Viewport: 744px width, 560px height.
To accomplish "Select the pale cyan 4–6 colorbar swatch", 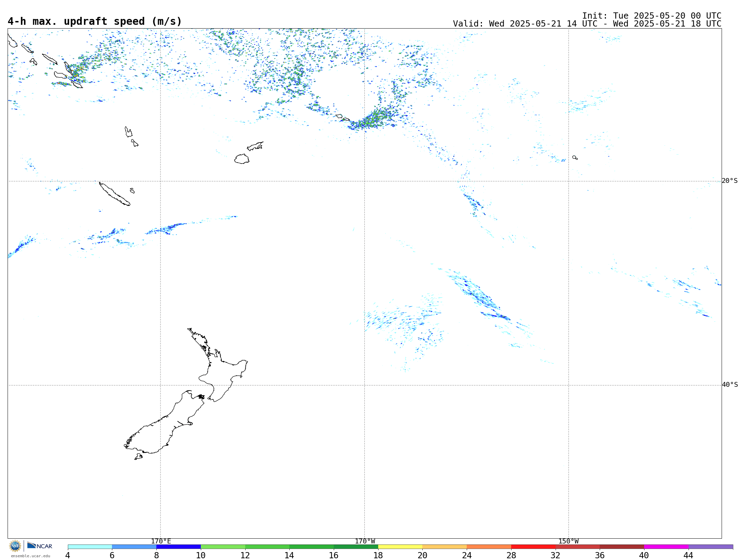I will (90, 547).
